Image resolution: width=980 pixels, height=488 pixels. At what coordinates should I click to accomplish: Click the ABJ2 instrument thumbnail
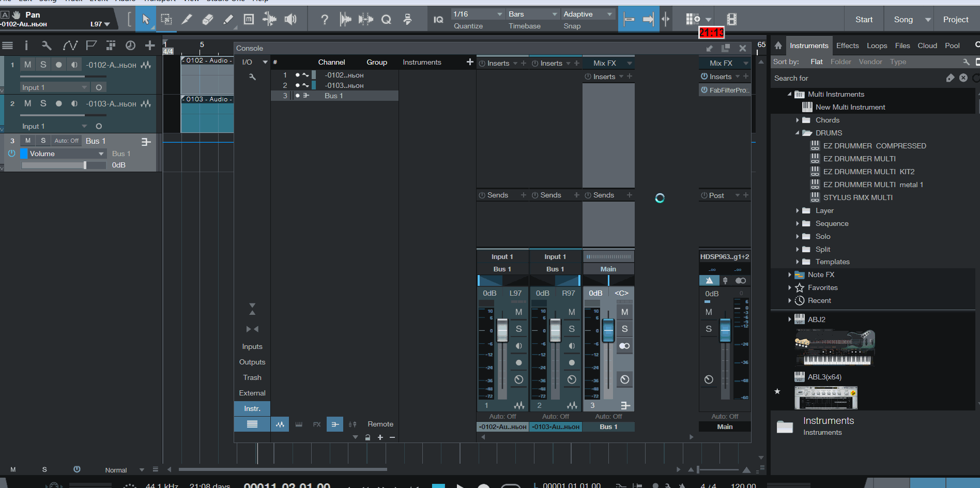pyautogui.click(x=834, y=347)
